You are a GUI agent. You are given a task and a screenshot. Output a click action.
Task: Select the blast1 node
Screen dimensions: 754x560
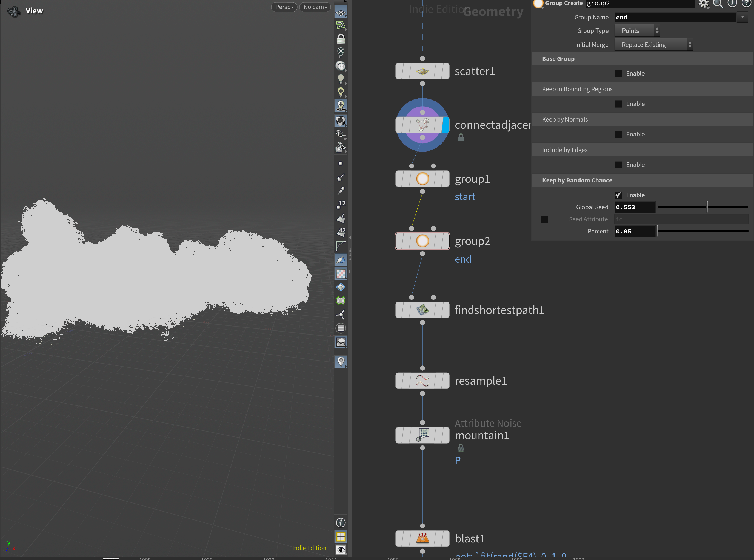click(422, 538)
